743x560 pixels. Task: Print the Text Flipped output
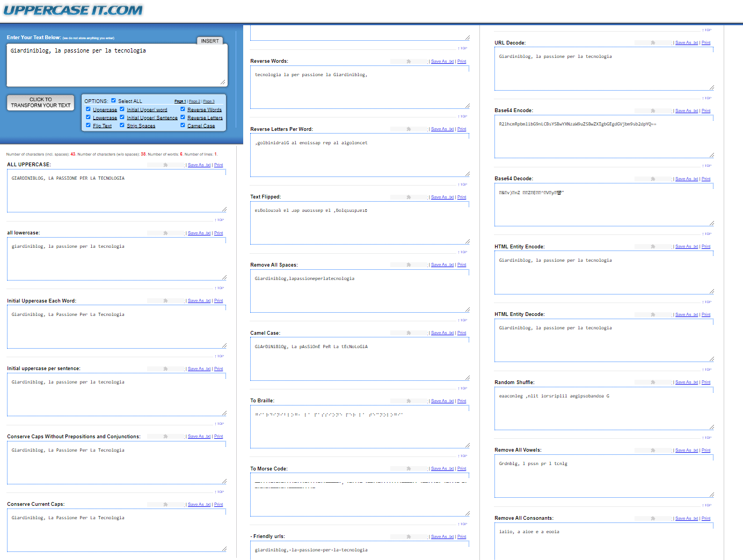click(462, 197)
